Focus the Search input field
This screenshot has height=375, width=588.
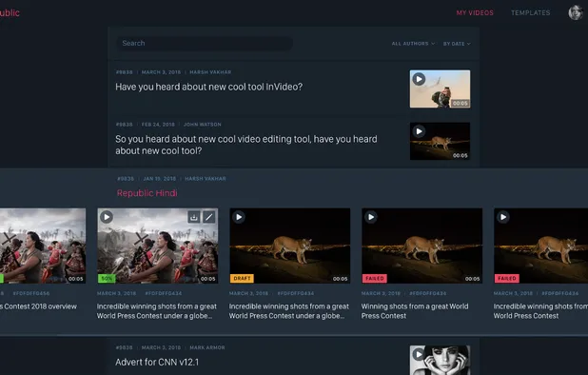[x=205, y=43]
